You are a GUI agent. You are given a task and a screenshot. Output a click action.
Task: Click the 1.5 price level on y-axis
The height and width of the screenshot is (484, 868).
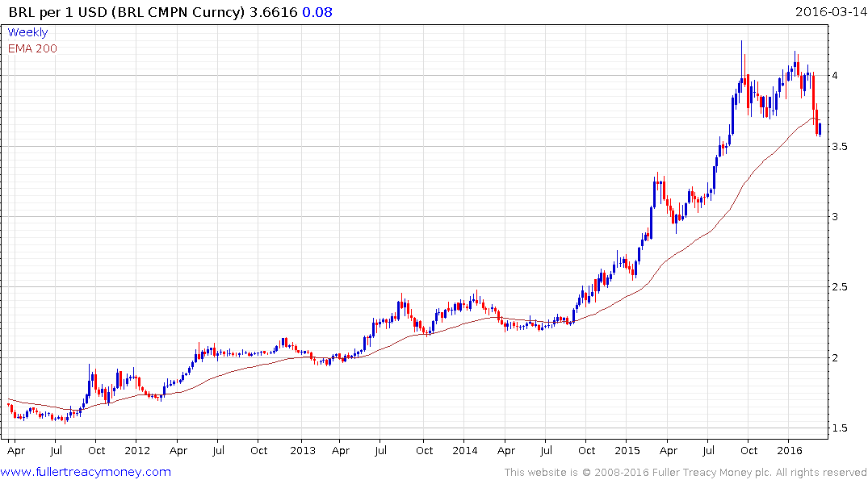coord(839,428)
